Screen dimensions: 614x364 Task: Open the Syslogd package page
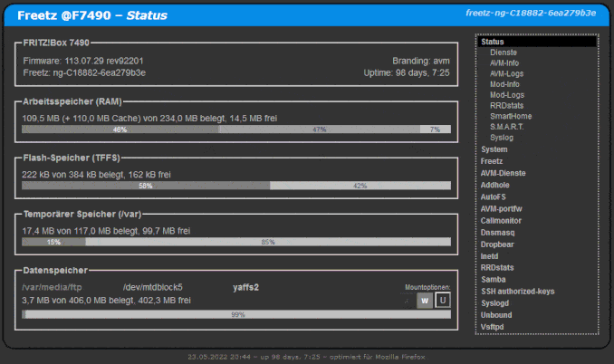pyautogui.click(x=495, y=303)
